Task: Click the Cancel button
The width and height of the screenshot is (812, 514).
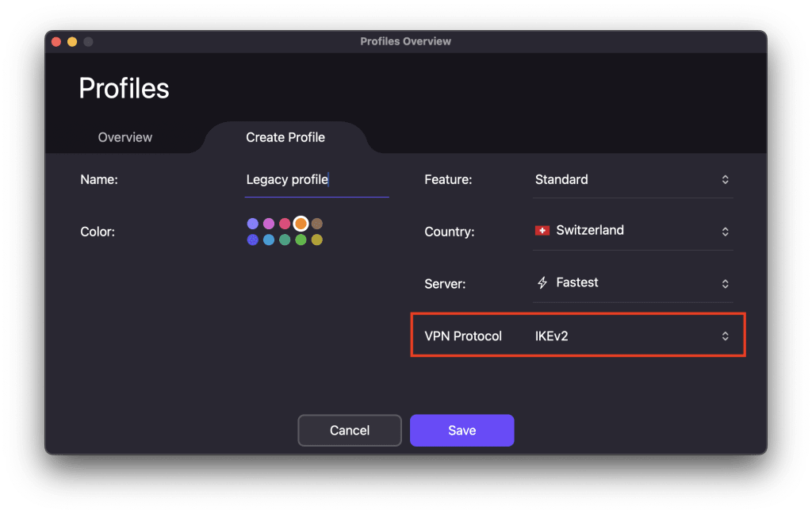Action: [x=349, y=430]
